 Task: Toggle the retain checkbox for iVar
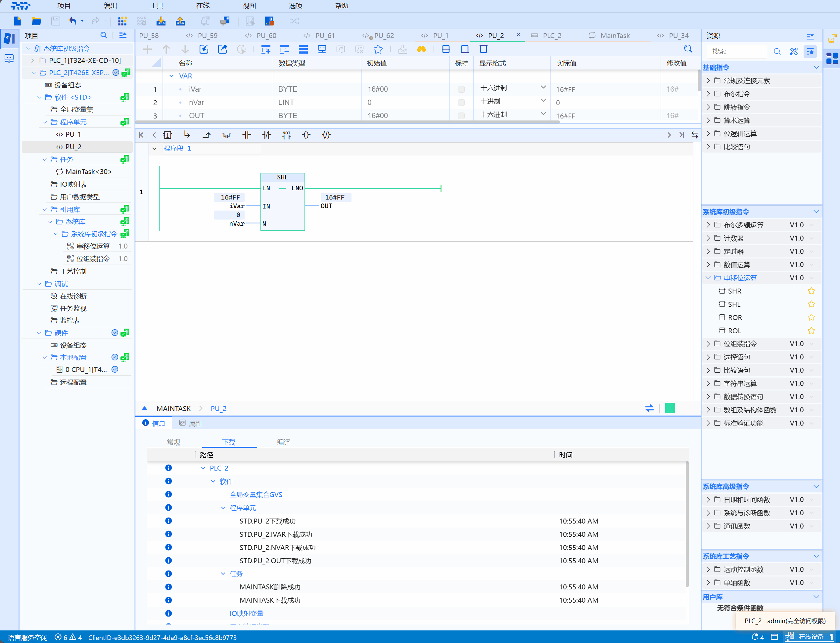click(461, 89)
